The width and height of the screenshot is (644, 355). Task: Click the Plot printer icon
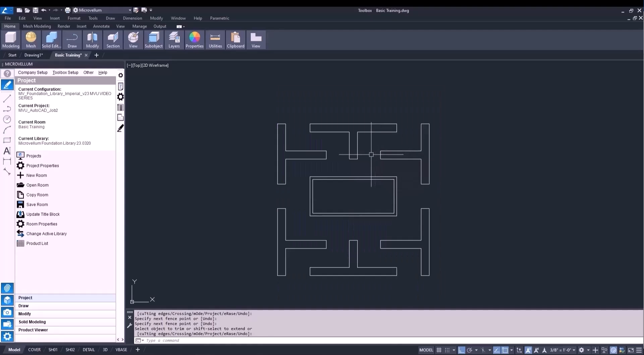67,10
